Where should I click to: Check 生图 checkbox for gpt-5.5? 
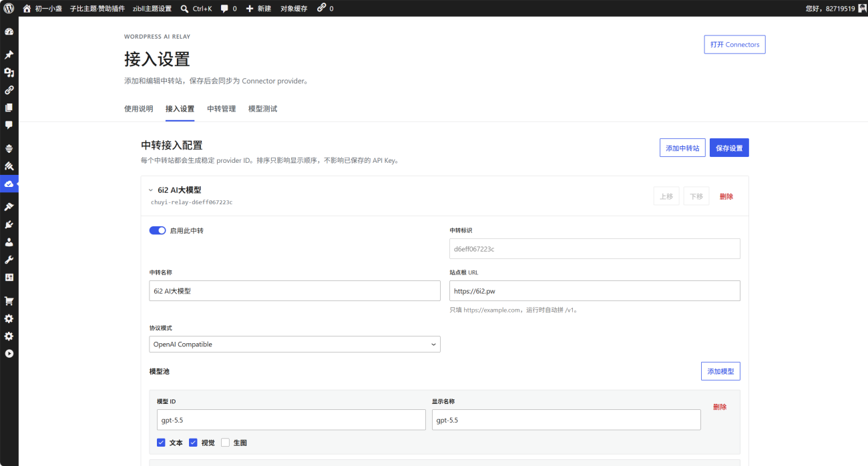pyautogui.click(x=225, y=442)
